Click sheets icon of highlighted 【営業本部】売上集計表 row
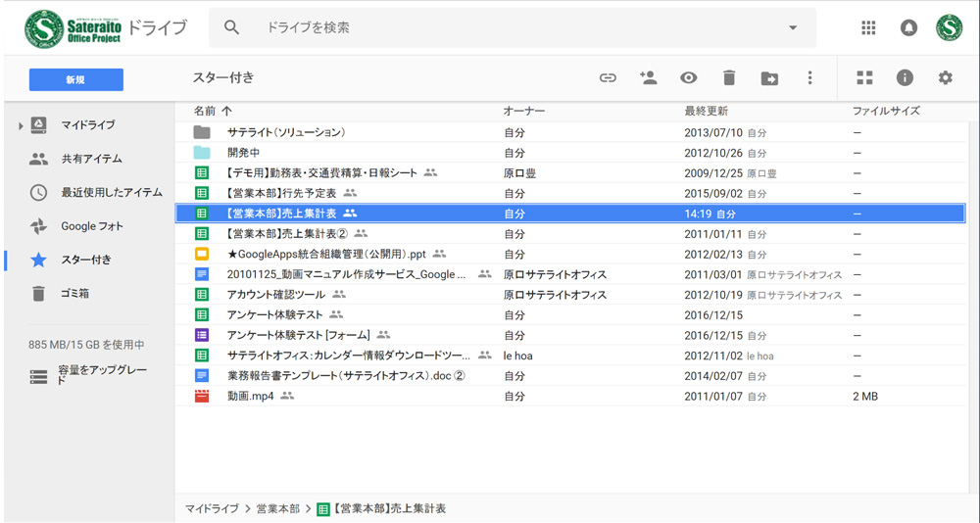980x523 pixels. click(x=201, y=214)
